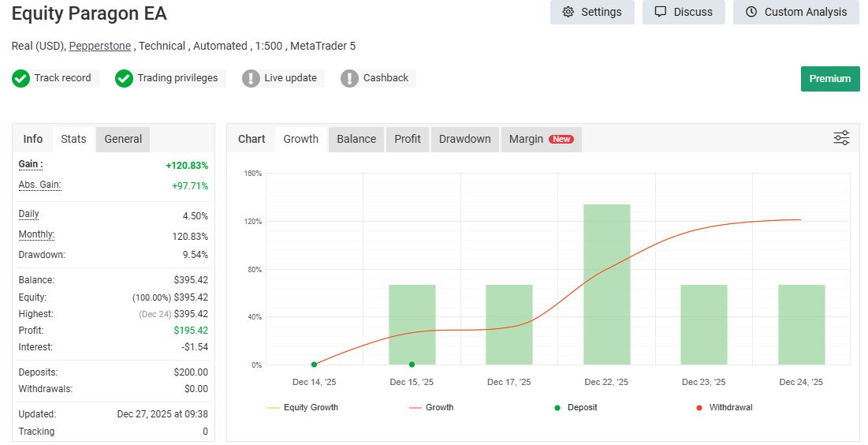Screen dimensions: 868x445
Task: Toggle the Equity Growth legend series
Action: point(302,407)
